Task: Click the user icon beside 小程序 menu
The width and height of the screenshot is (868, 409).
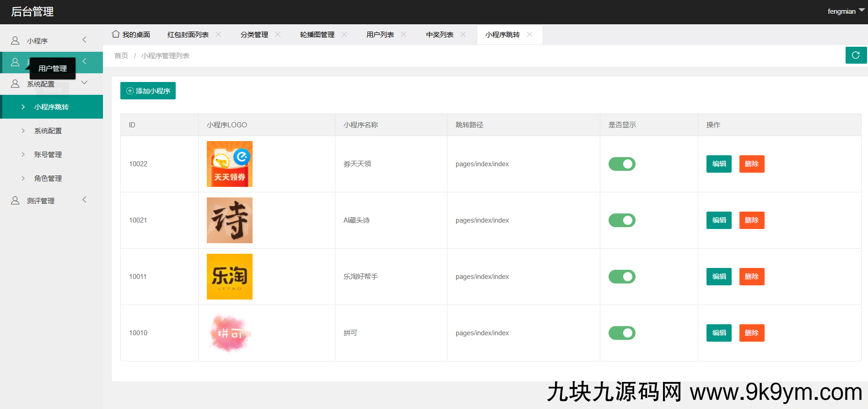Action: (x=15, y=41)
